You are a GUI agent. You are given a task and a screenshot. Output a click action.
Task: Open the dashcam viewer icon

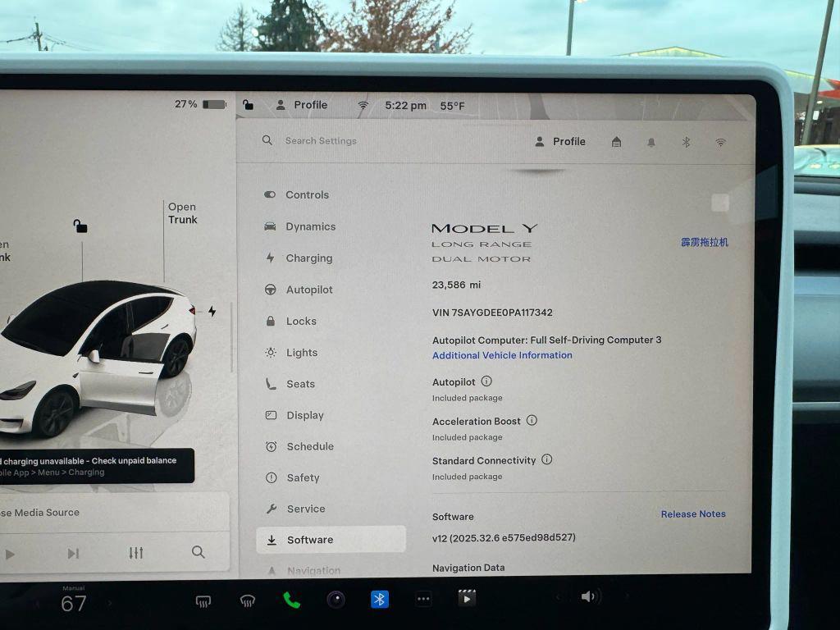[336, 600]
